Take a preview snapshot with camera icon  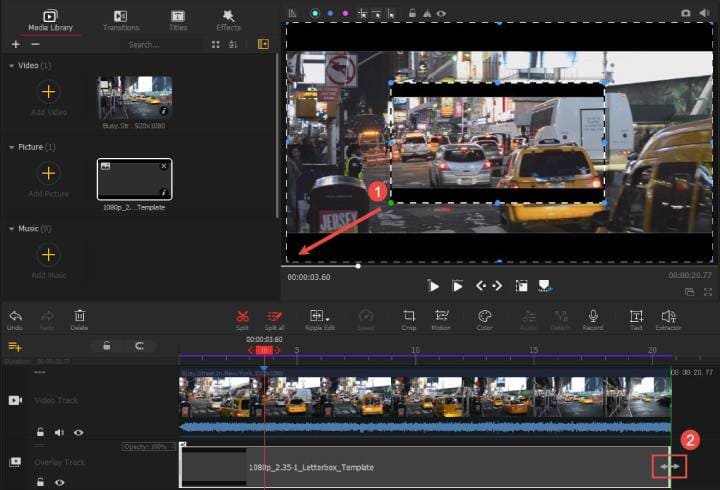point(687,13)
